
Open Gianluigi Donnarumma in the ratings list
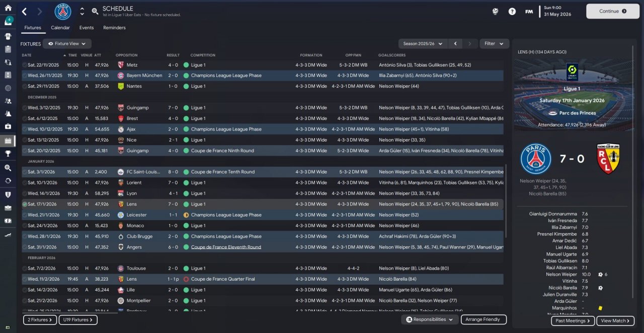pyautogui.click(x=553, y=214)
